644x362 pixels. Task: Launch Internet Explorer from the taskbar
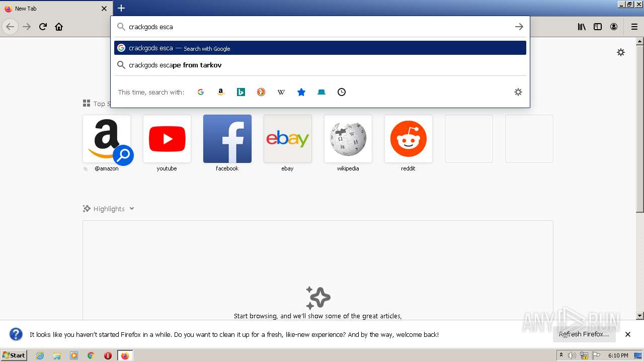[40, 355]
